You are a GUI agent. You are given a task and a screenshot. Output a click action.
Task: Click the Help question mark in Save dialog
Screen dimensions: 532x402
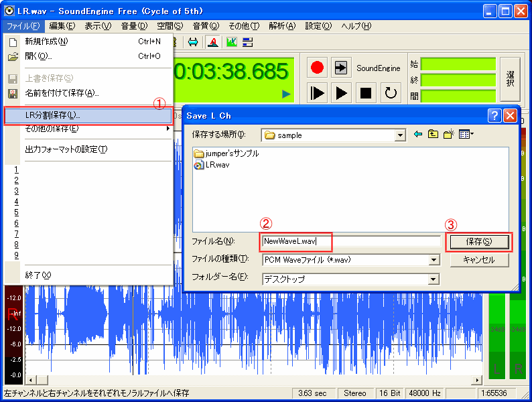tap(494, 115)
